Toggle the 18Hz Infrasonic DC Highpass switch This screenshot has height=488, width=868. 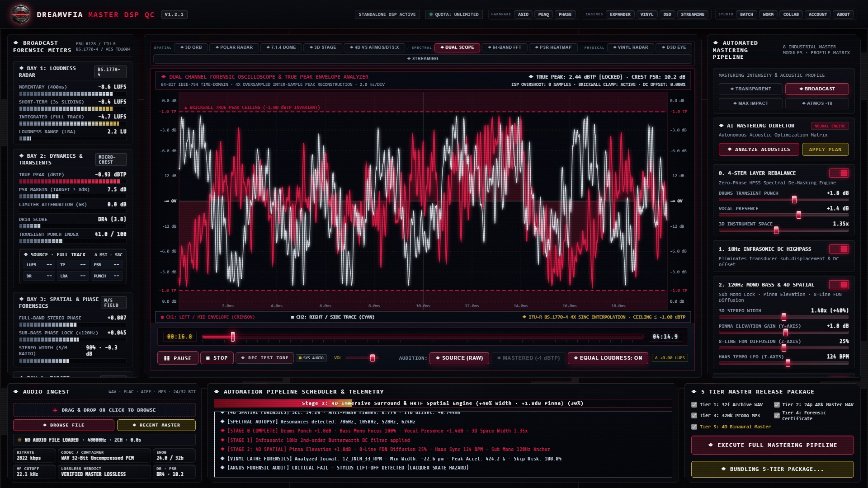tap(839, 249)
